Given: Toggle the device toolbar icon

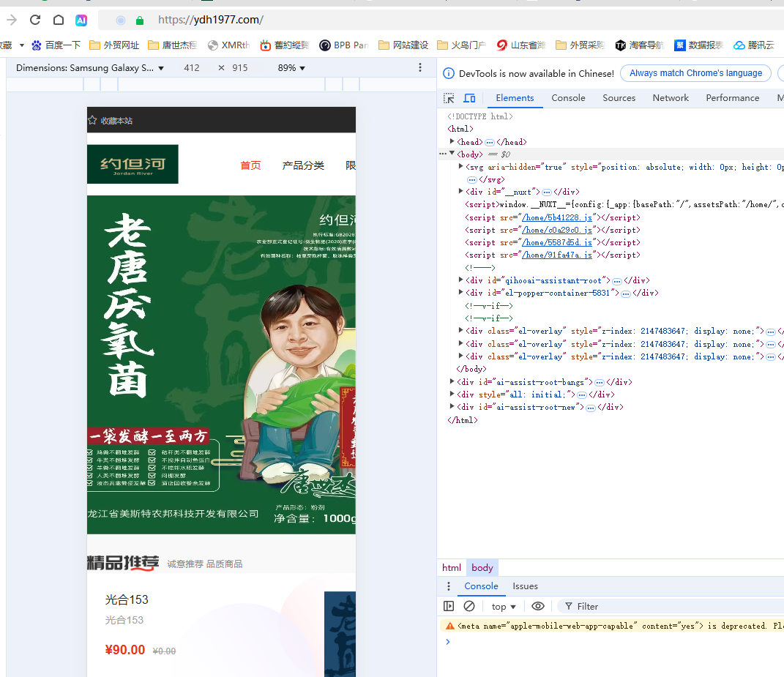Looking at the screenshot, I should 469,98.
